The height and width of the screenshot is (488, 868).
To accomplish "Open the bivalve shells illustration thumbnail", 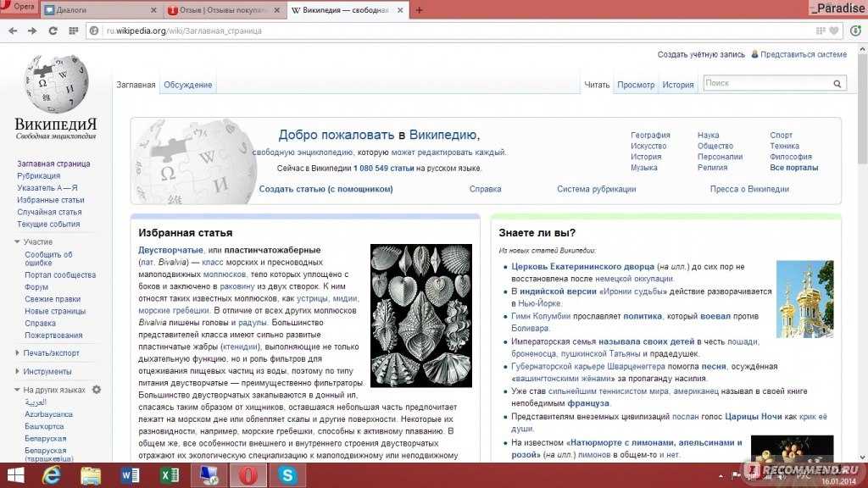I will pyautogui.click(x=421, y=315).
